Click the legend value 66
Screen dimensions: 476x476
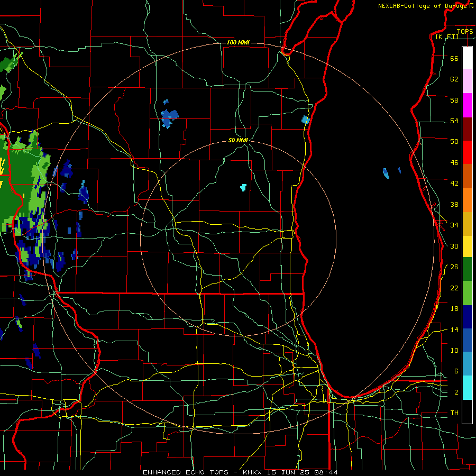click(x=454, y=58)
